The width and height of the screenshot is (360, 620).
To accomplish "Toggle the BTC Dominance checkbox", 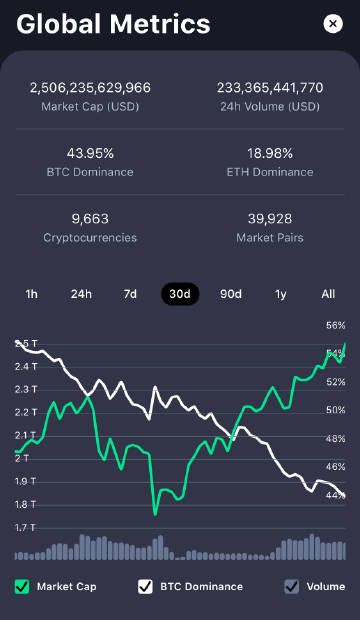I will 146,586.
